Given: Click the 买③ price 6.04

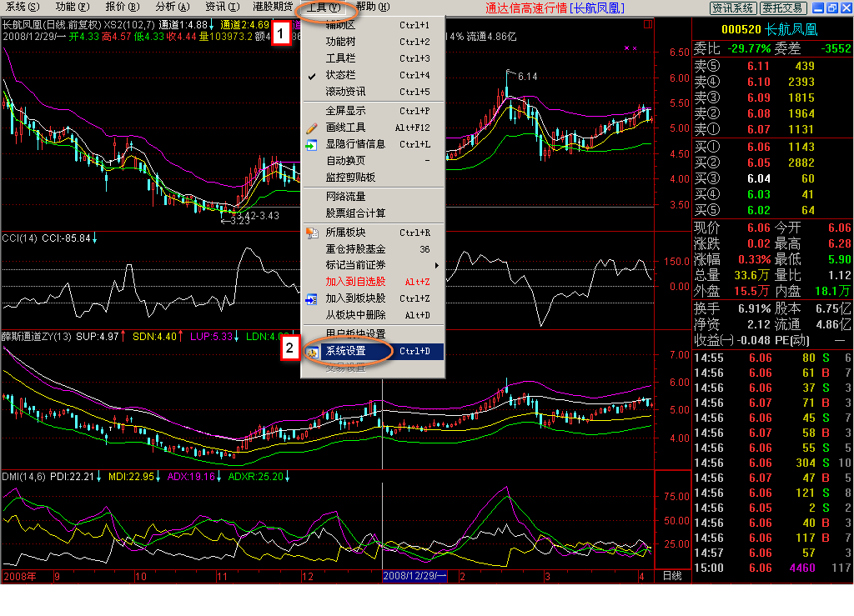Looking at the screenshot, I should (758, 178).
